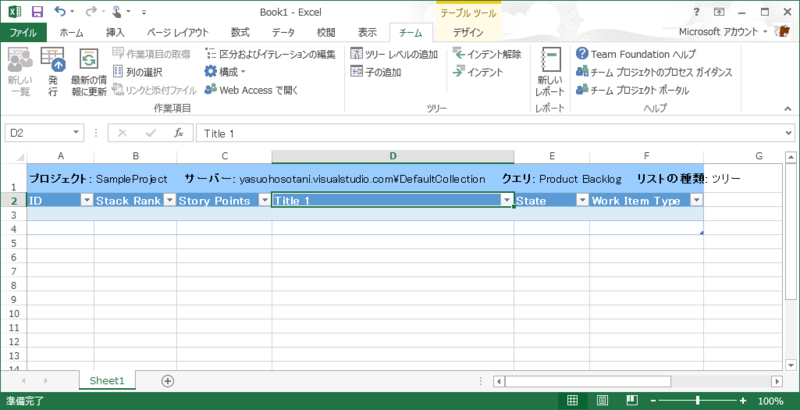The height and width of the screenshot is (410, 800).
Task: Add a new sheet with plus icon
Action: point(167,380)
